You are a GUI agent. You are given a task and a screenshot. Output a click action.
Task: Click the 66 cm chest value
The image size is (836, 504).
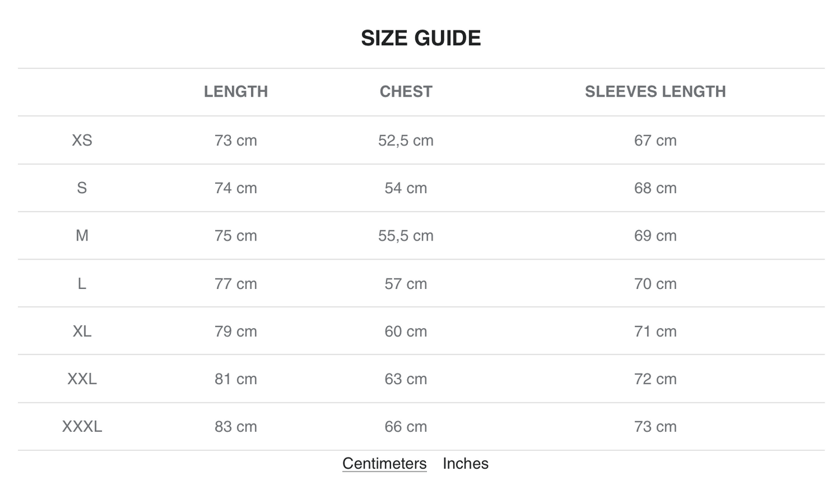406,427
